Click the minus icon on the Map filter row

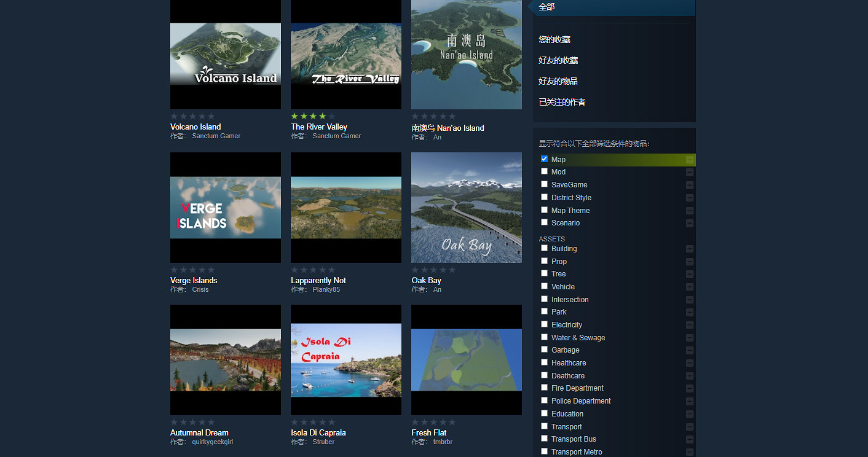coord(689,160)
